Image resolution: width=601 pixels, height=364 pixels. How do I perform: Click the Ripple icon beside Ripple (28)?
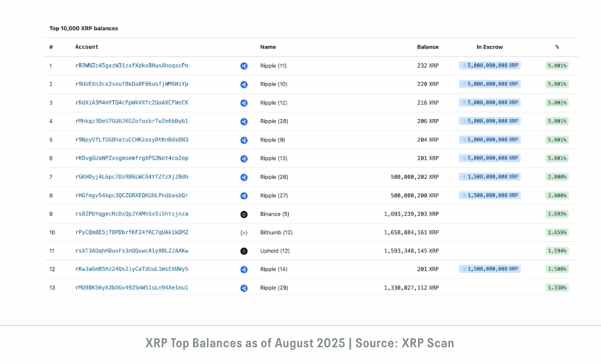click(244, 121)
